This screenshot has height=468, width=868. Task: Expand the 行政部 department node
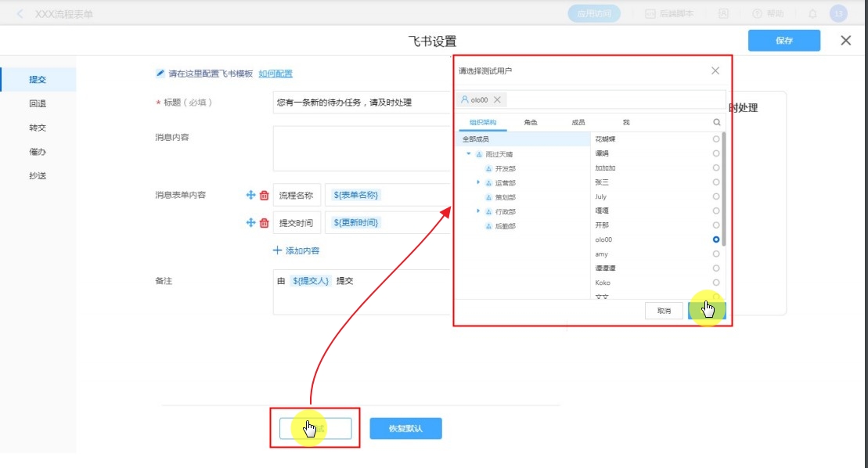pos(478,211)
